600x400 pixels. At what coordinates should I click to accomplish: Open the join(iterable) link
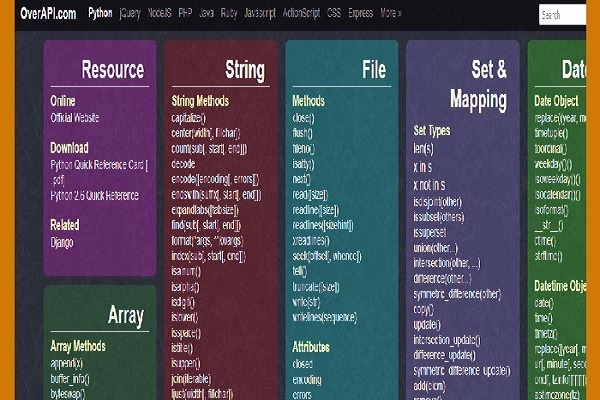click(x=191, y=379)
